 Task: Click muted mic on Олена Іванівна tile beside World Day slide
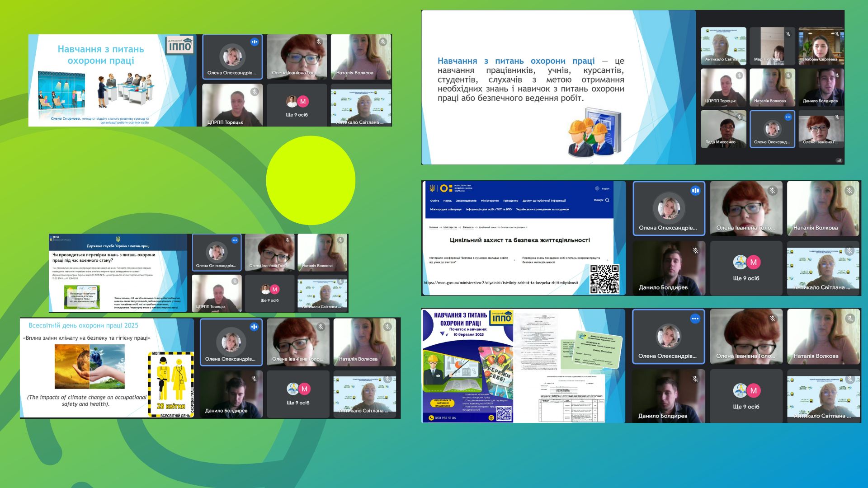(321, 326)
